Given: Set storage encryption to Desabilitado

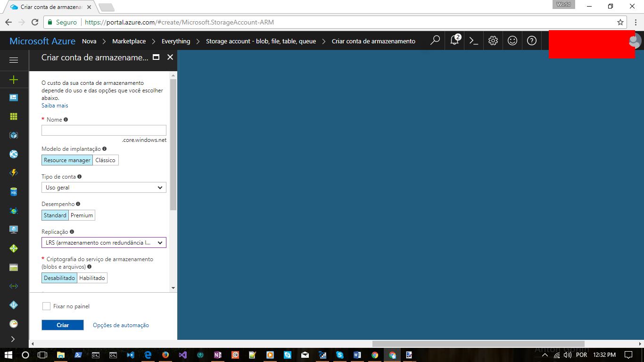Looking at the screenshot, I should pyautogui.click(x=59, y=278).
